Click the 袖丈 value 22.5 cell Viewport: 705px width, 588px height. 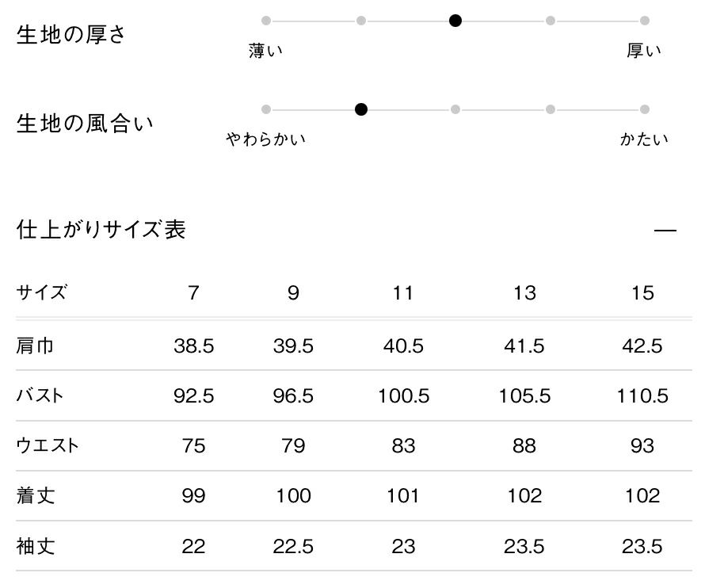coord(293,547)
